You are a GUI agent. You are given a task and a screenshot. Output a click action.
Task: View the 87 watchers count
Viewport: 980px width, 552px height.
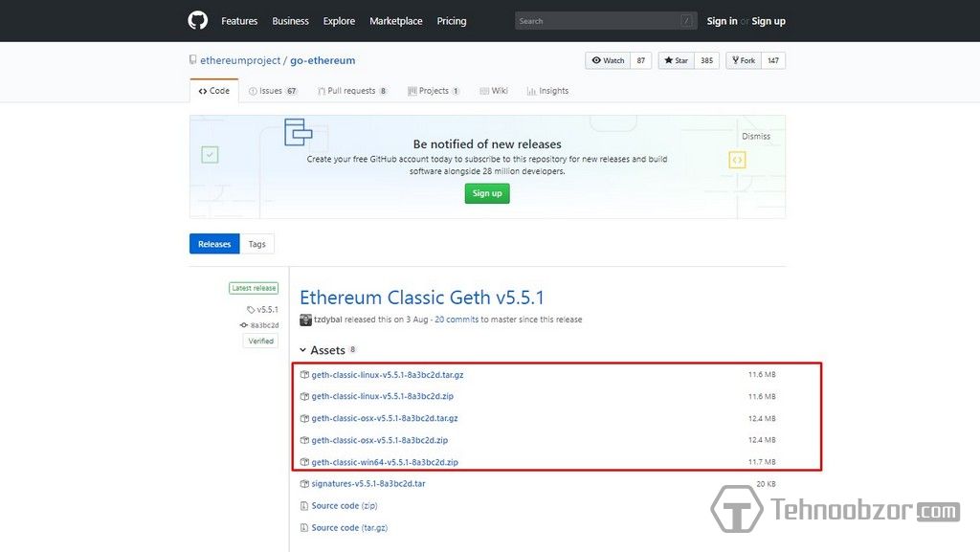click(x=640, y=60)
